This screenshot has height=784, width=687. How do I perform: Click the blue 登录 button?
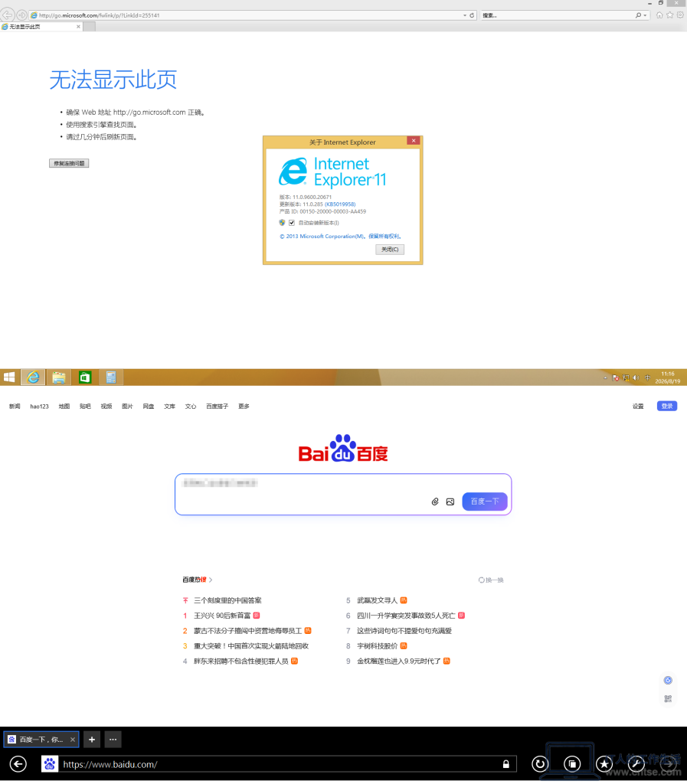point(667,406)
